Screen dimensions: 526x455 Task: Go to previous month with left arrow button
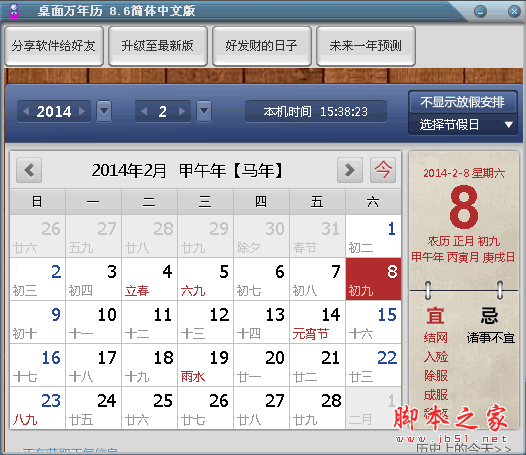[x=29, y=170]
